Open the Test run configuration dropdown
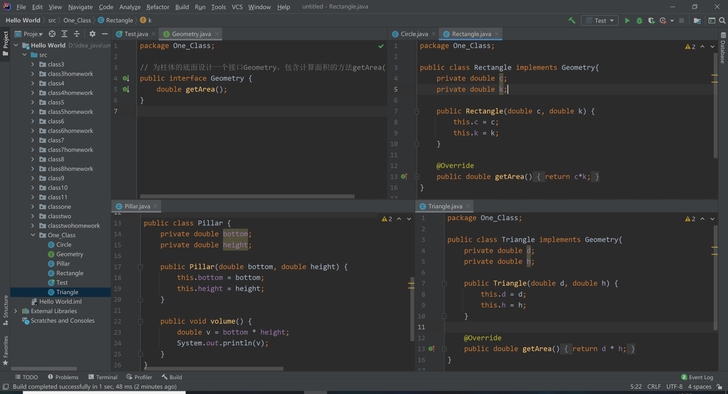Screen dimensions: 728x394 click(600, 20)
